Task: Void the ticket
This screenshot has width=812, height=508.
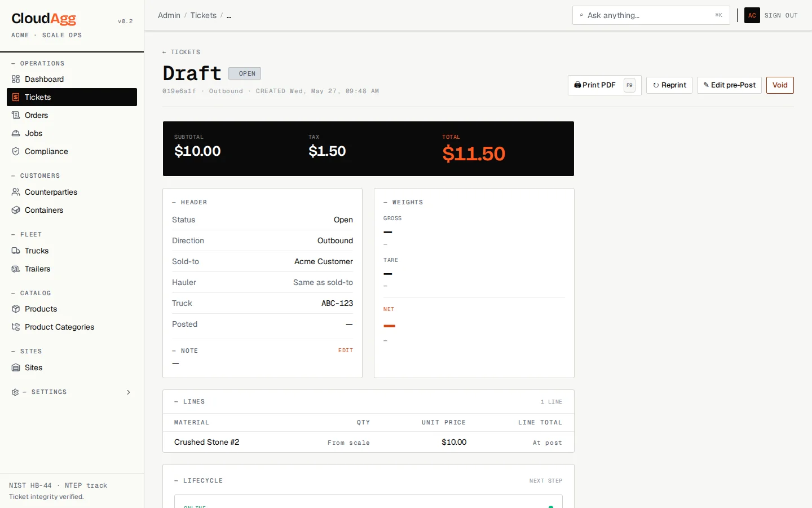Action: (780, 85)
